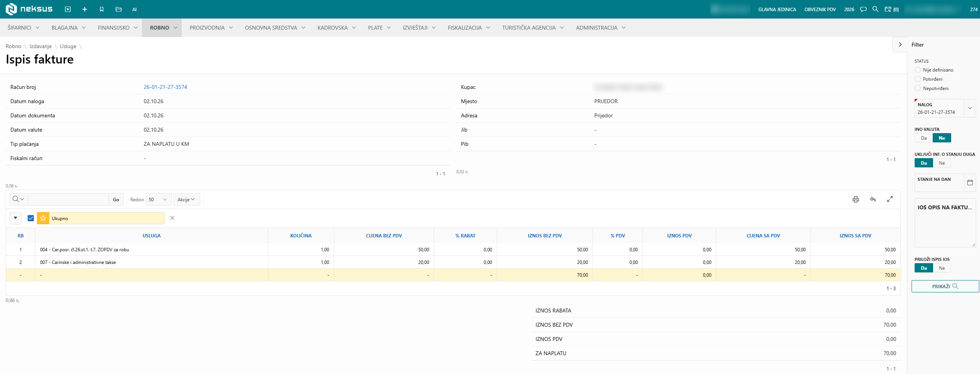
Task: Click the reset (undo arrow) icon
Action: click(873, 199)
